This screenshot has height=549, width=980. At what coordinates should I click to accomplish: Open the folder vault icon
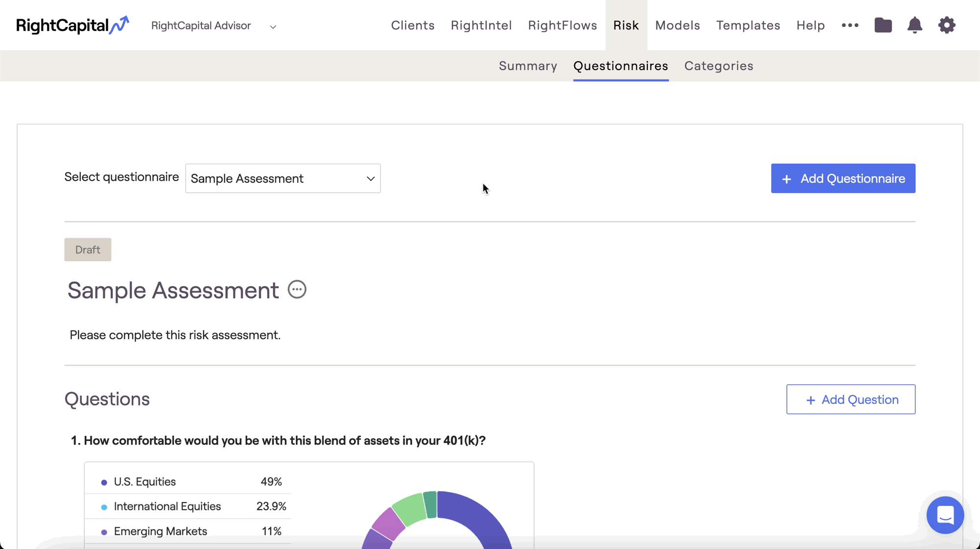tap(883, 25)
